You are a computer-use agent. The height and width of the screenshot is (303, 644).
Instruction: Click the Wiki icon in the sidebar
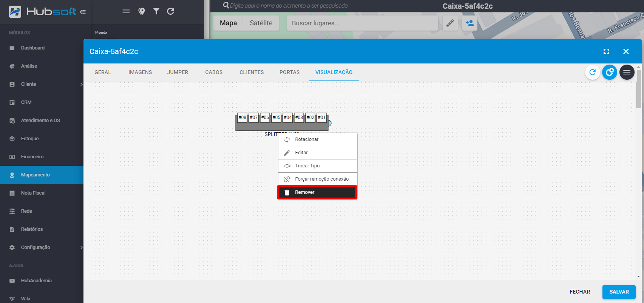[x=12, y=299]
